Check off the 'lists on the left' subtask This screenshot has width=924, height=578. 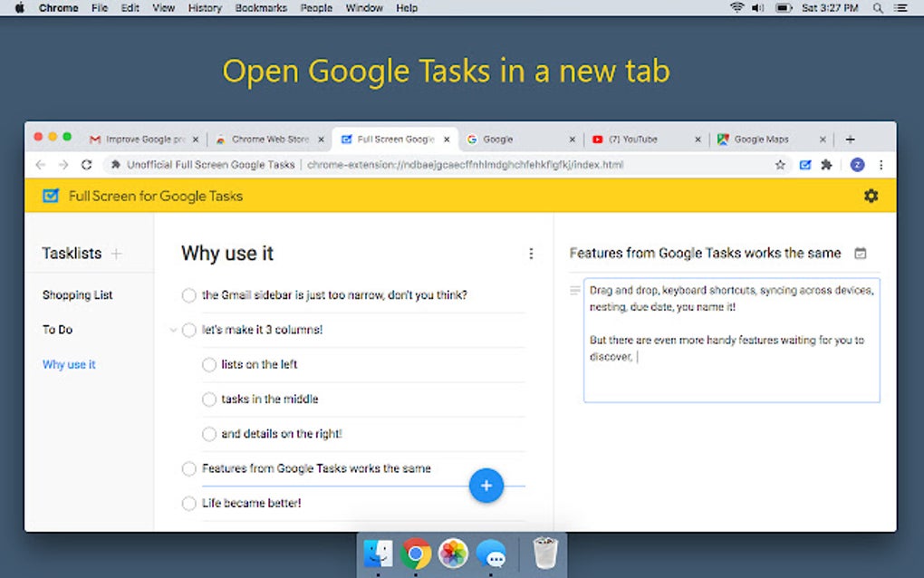click(x=208, y=364)
